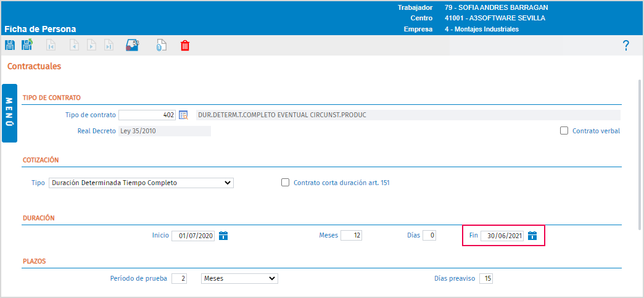Click the Fin date field
Image resolution: width=644 pixels, height=298 pixels.
tap(502, 236)
